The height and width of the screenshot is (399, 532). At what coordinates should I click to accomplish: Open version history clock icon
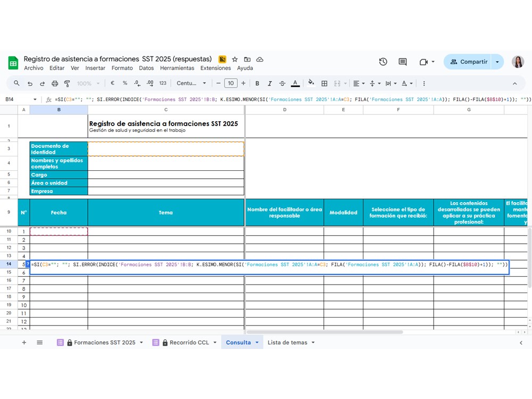[x=383, y=62]
